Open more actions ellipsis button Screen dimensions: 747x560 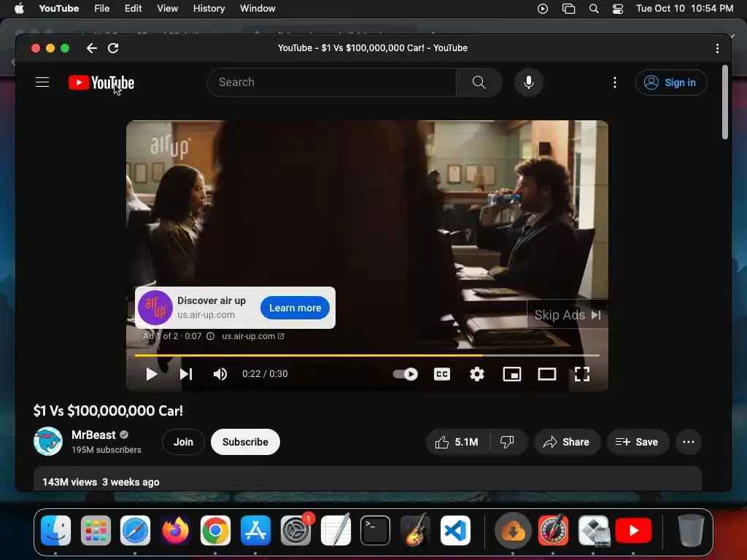coord(689,442)
